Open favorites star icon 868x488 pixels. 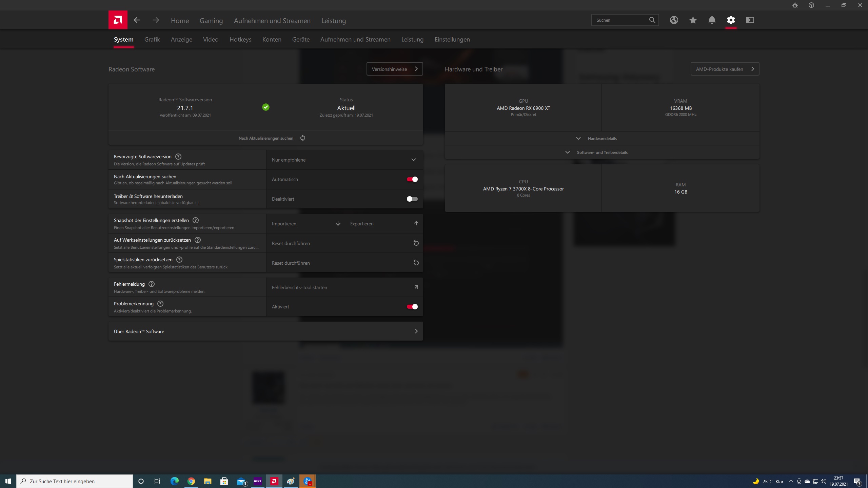click(693, 20)
